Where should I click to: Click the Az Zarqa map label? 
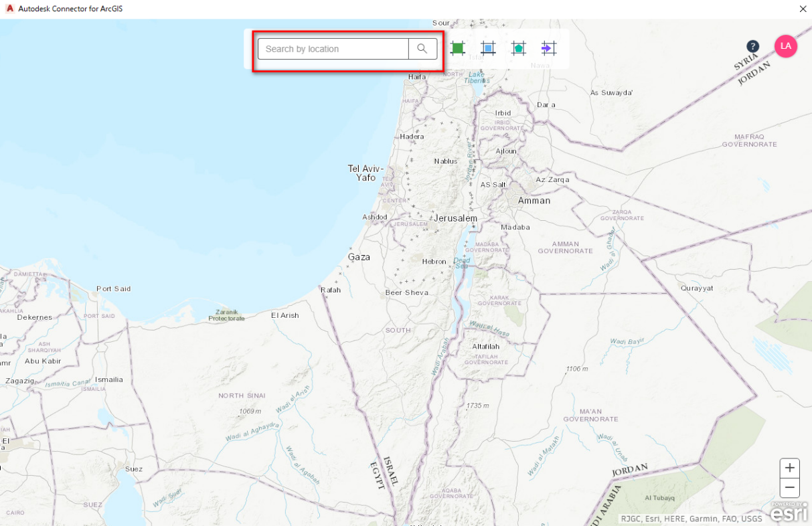click(x=552, y=179)
